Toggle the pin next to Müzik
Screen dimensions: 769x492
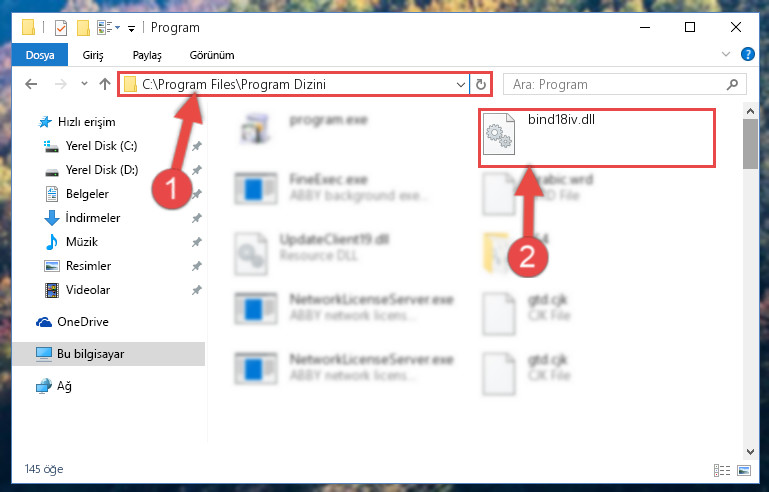(x=197, y=242)
